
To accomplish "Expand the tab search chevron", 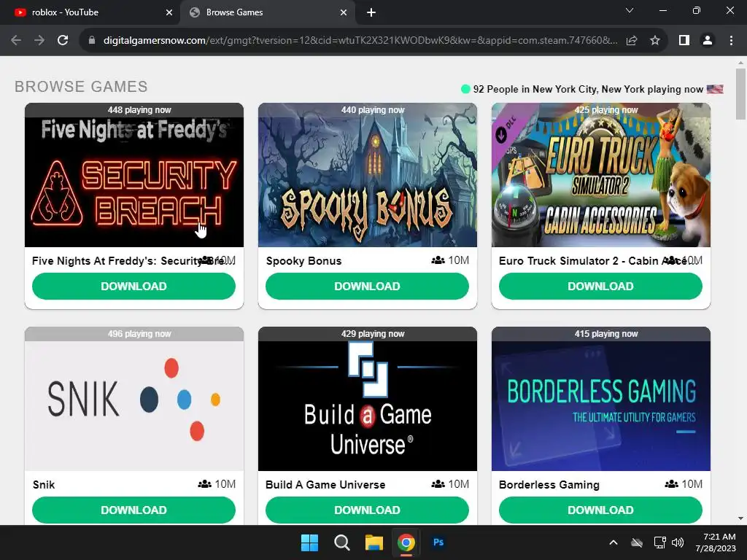I will click(x=630, y=10).
